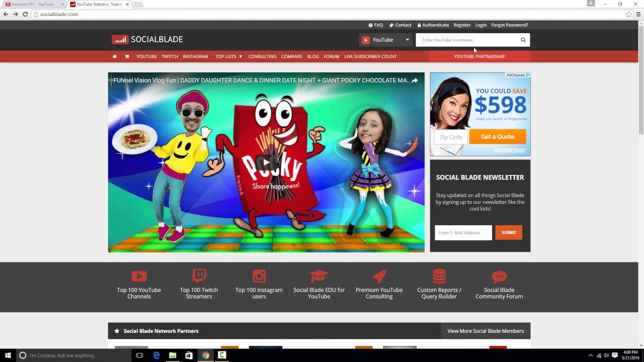Viewport: 644px width, 362px height.
Task: Reload the page with refresh icon
Action: click(x=25, y=14)
